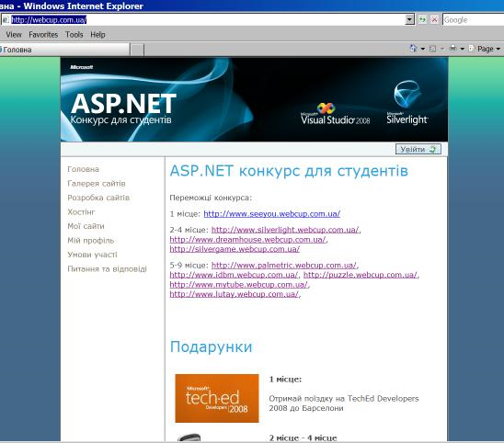Open the idbm.webcup.com.ua link
504x443 pixels.
pyautogui.click(x=234, y=275)
